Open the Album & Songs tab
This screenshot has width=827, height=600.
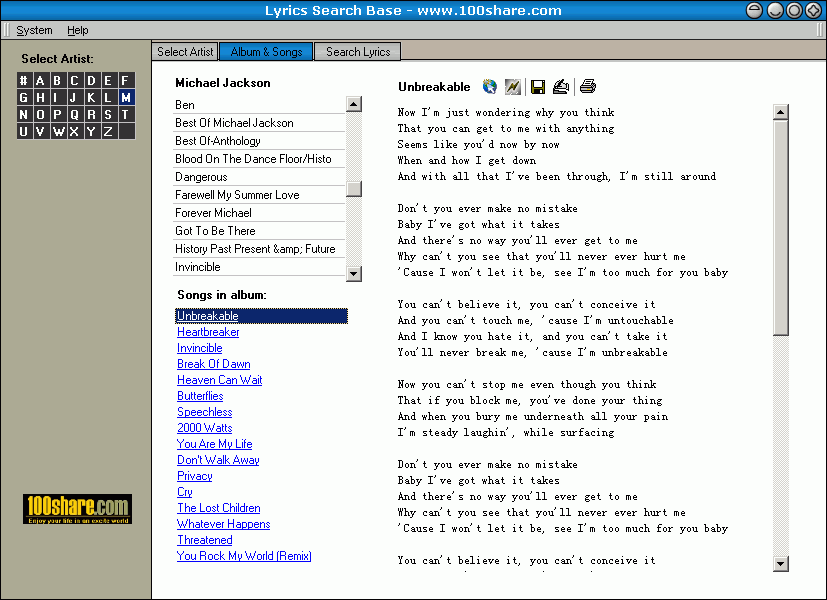pyautogui.click(x=265, y=51)
